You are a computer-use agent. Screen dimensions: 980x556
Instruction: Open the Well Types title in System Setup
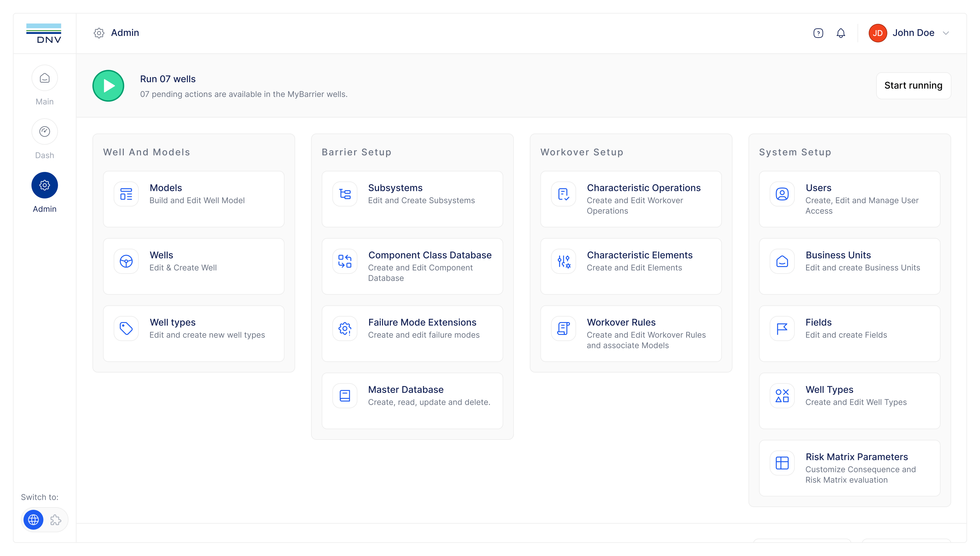[x=829, y=389]
